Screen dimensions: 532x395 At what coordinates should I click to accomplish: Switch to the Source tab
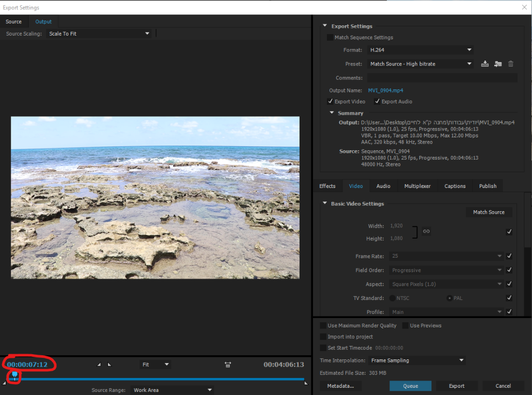tap(14, 22)
